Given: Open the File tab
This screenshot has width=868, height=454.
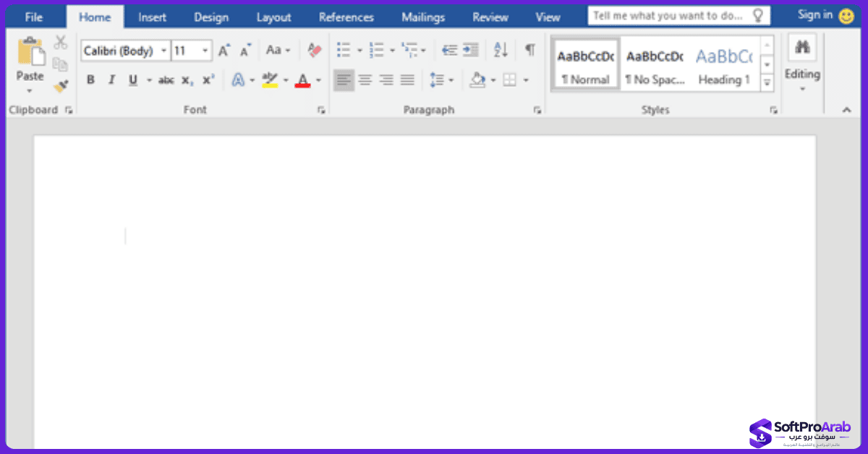Looking at the screenshot, I should tap(34, 17).
